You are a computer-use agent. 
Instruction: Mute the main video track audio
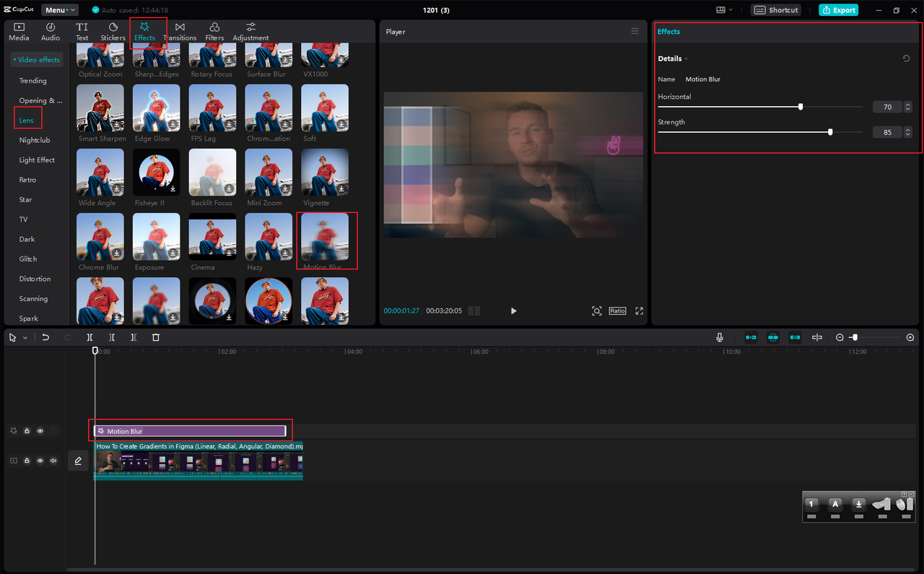coord(53,461)
